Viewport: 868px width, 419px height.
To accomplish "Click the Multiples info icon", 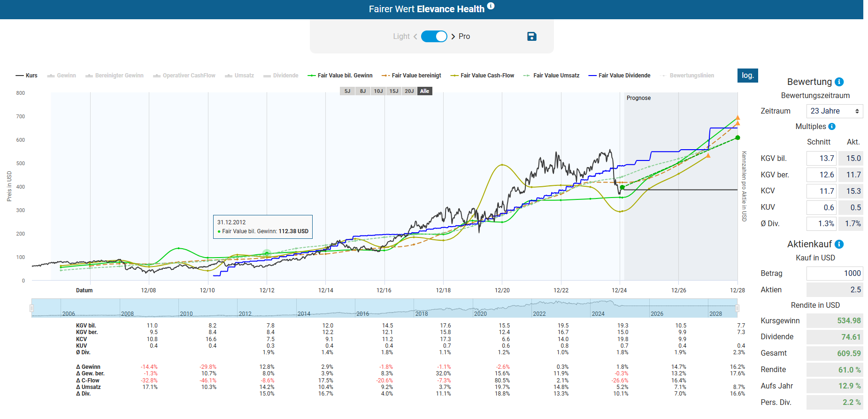I will tap(832, 127).
